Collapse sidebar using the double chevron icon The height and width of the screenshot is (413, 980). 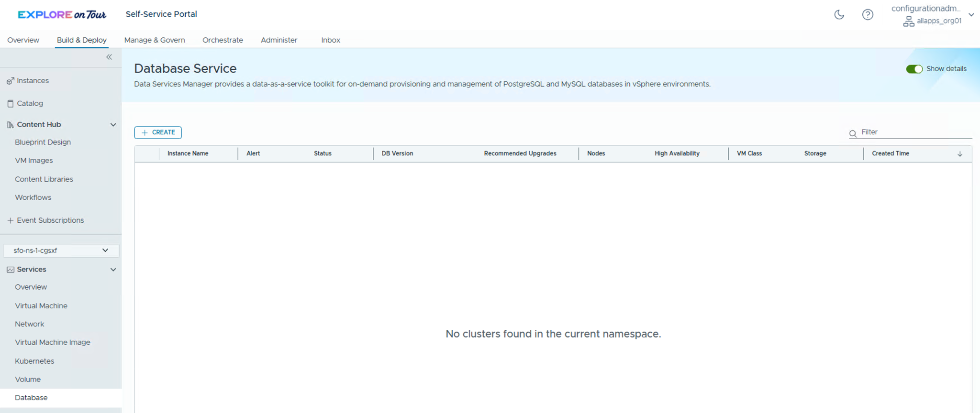[109, 57]
